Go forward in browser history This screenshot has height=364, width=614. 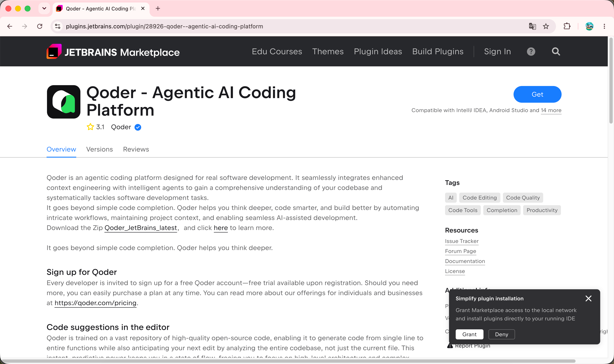25,26
